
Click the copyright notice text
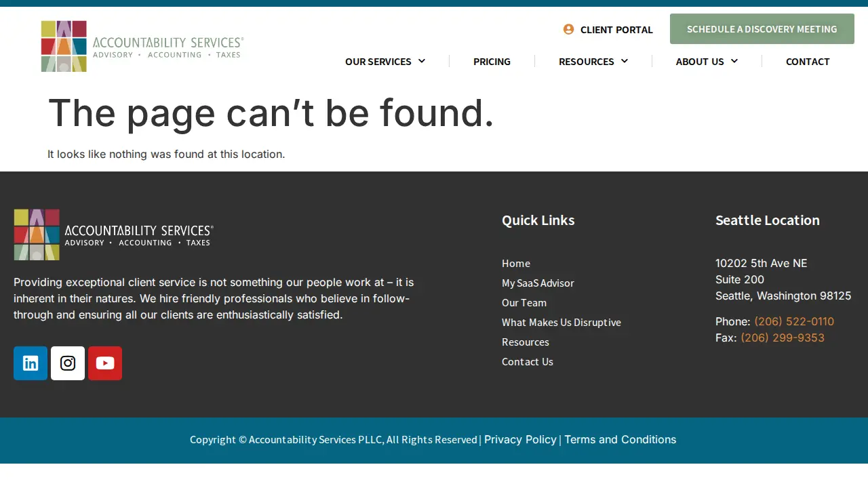pos(334,439)
